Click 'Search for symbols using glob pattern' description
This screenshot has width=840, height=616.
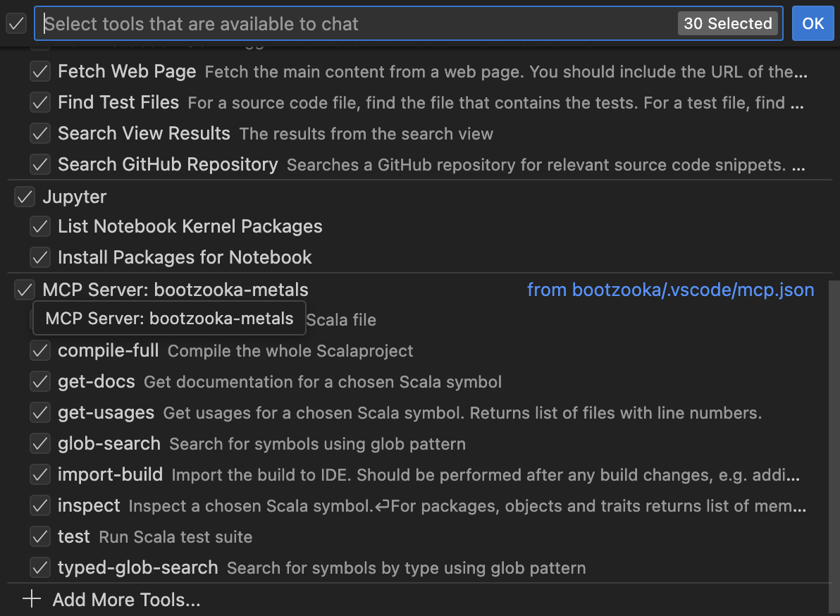coord(318,445)
